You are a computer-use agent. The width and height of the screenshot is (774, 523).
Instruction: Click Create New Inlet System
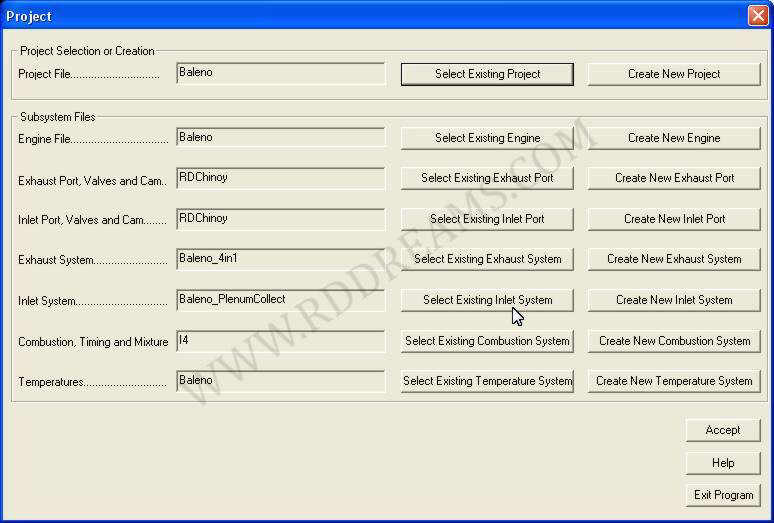click(x=674, y=300)
